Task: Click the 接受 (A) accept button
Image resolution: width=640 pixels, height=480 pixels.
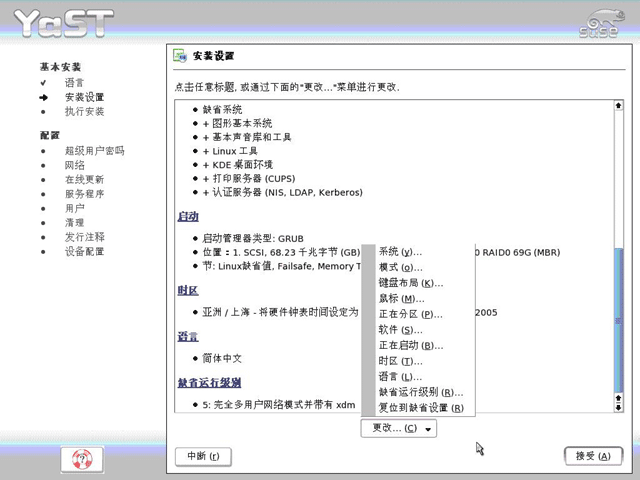Action: pos(593,456)
